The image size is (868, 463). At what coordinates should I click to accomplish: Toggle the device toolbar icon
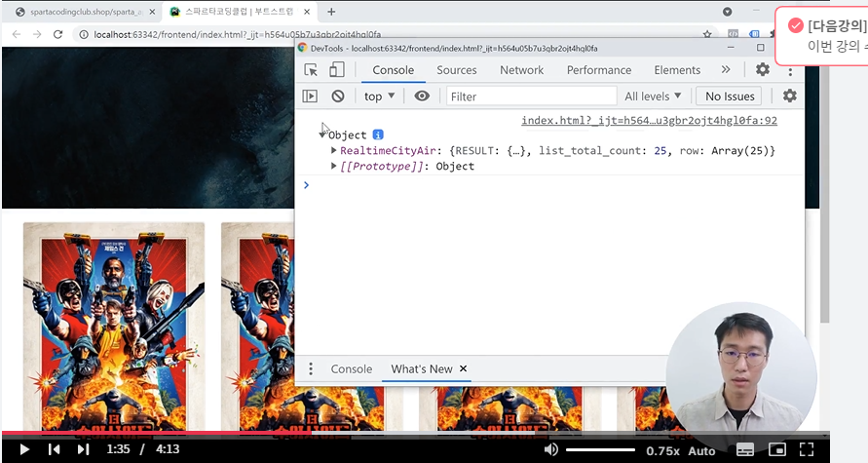[336, 70]
